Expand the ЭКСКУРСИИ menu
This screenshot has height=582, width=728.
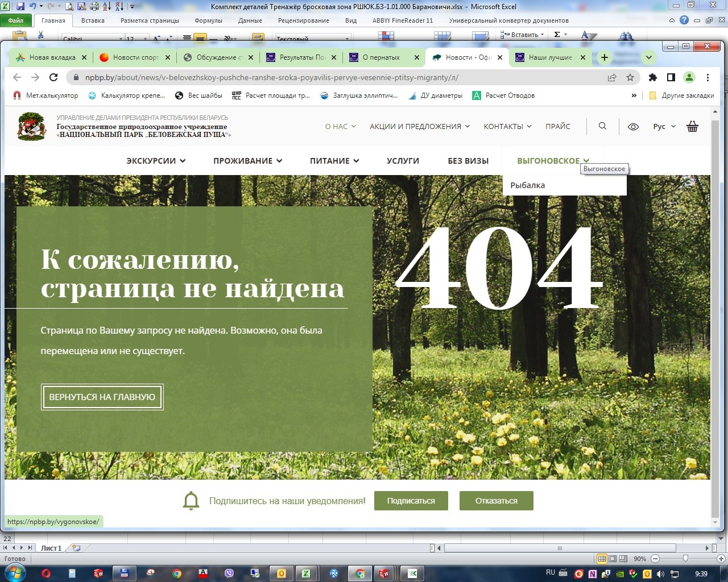(156, 161)
